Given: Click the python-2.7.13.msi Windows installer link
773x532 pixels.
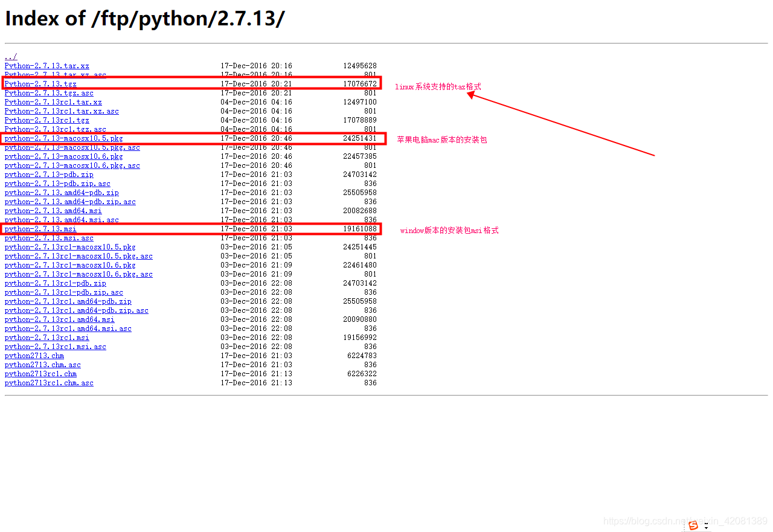Looking at the screenshot, I should point(40,229).
